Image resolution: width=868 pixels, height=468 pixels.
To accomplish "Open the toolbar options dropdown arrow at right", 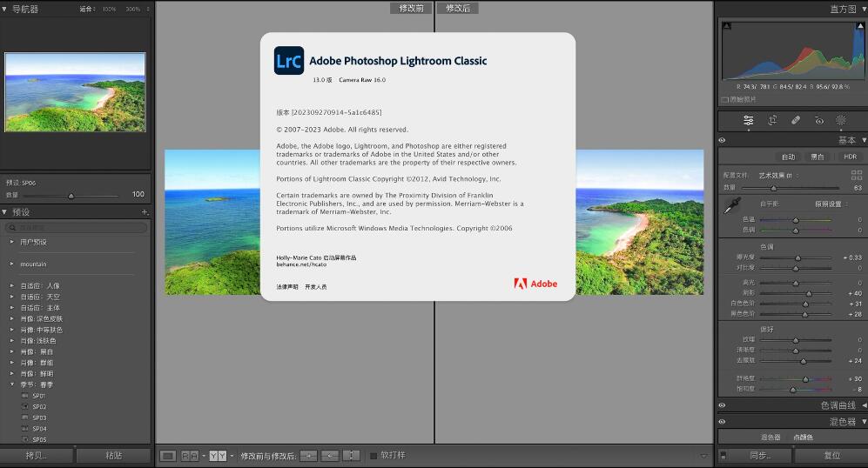I will click(703, 457).
